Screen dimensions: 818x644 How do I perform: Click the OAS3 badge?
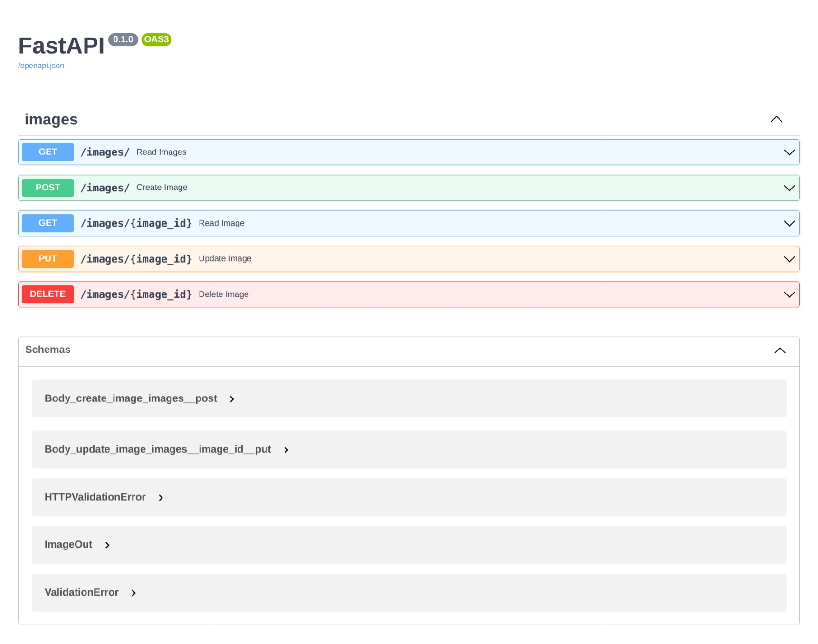[156, 39]
